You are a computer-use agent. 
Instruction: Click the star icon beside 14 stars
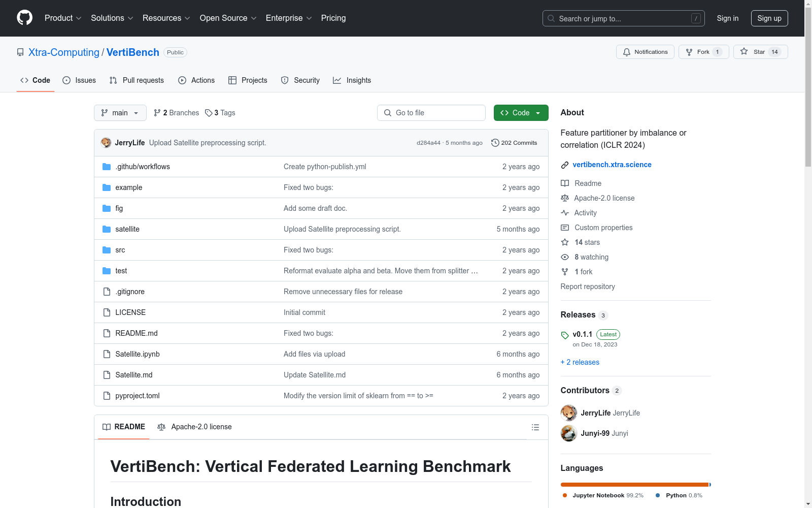click(x=565, y=242)
